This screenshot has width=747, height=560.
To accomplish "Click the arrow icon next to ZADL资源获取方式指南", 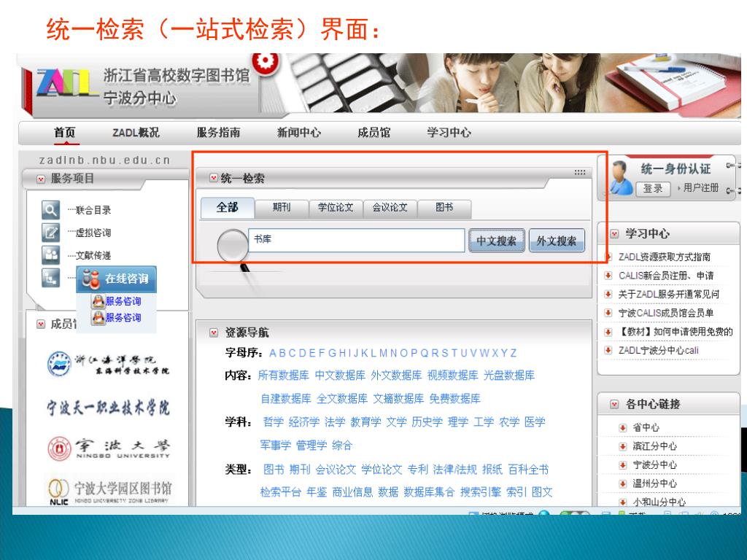I will tap(608, 257).
